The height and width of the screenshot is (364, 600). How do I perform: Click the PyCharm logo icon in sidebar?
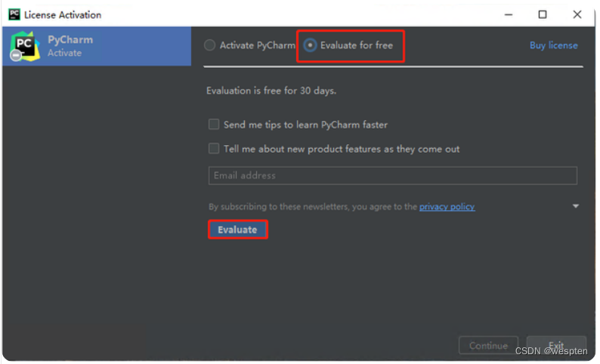pyautogui.click(x=24, y=46)
